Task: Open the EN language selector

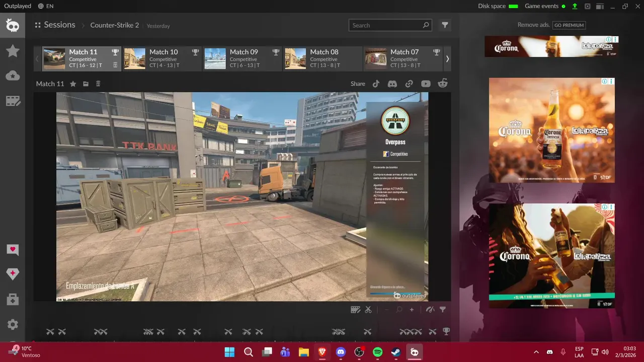Action: click(46, 6)
